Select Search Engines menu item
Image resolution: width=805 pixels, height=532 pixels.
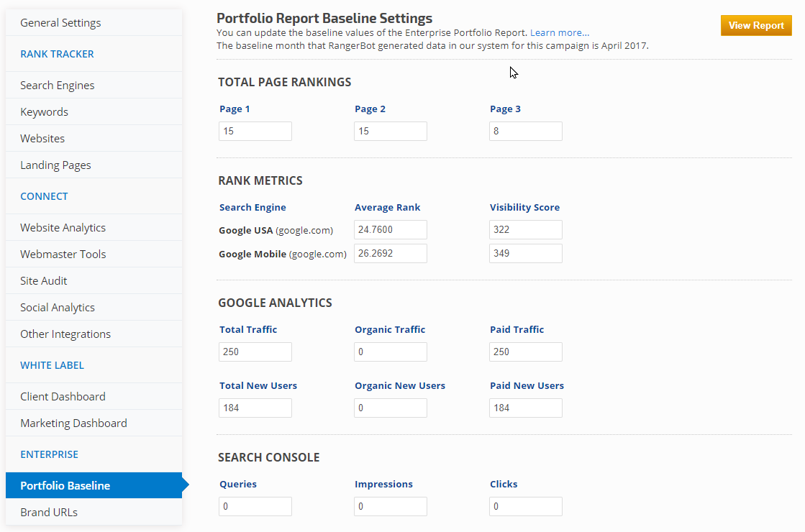58,86
